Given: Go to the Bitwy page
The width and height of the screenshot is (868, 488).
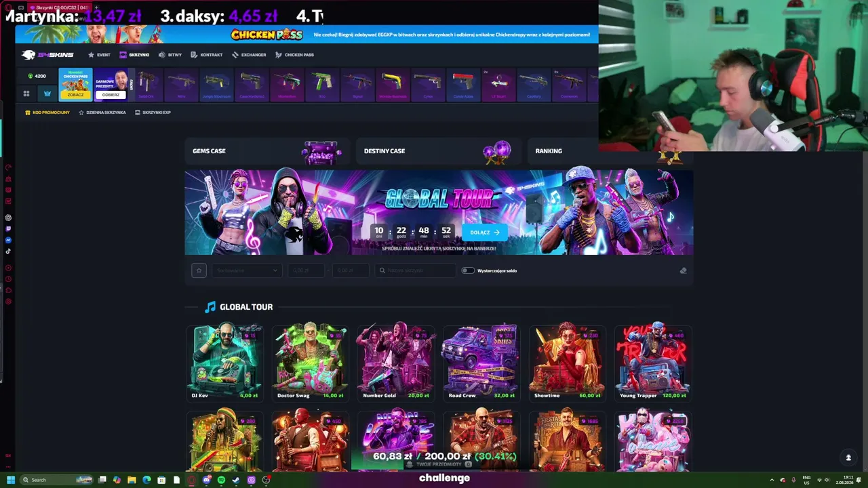Looking at the screenshot, I should [170, 55].
